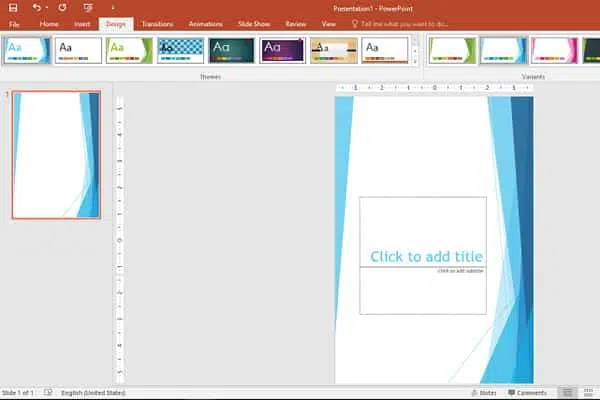600x400 pixels.
Task: Open the File menu
Action: pos(15,23)
